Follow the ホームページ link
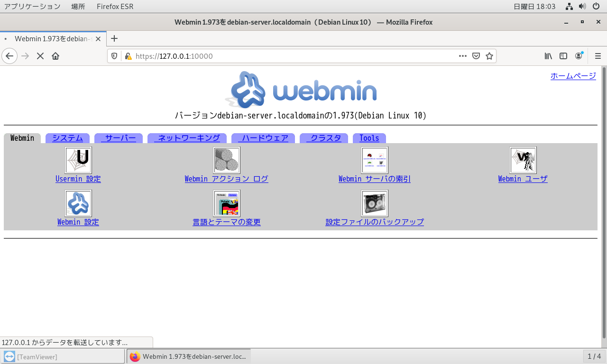607x364 pixels. [x=573, y=76]
